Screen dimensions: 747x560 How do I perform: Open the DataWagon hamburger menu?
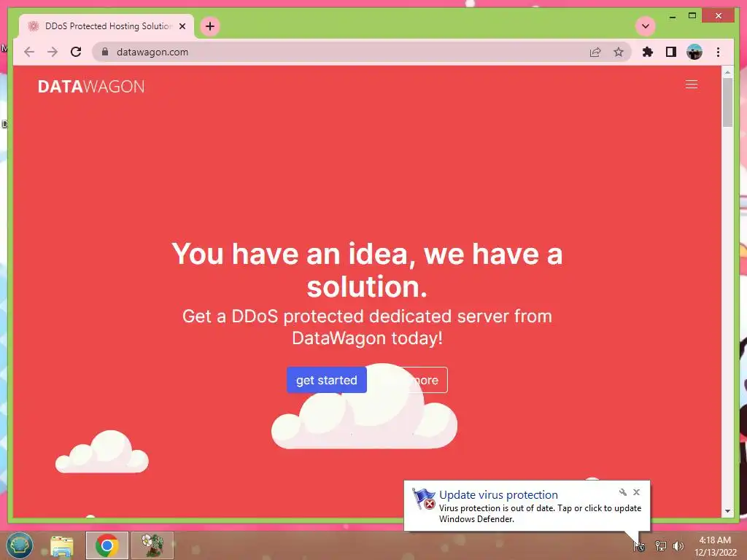coord(692,85)
